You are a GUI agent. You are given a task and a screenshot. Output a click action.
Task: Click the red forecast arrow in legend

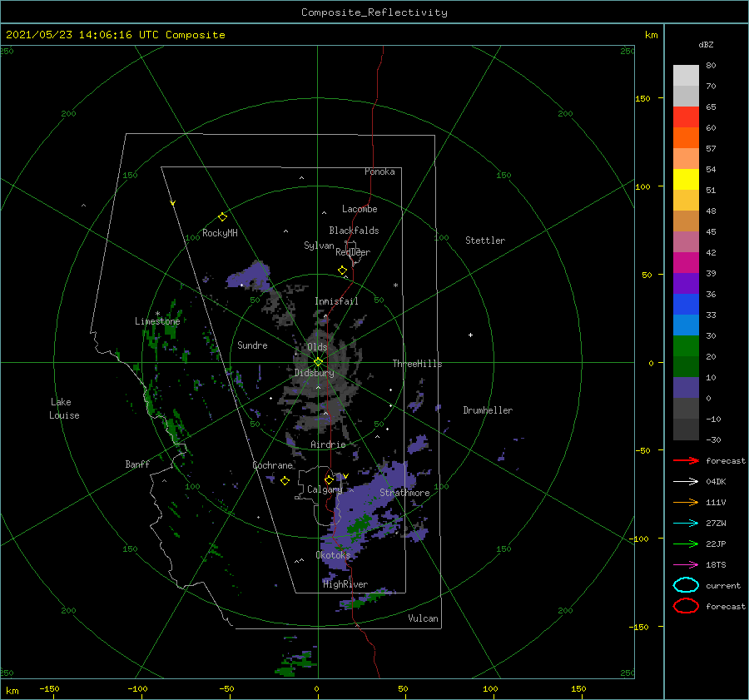[686, 460]
